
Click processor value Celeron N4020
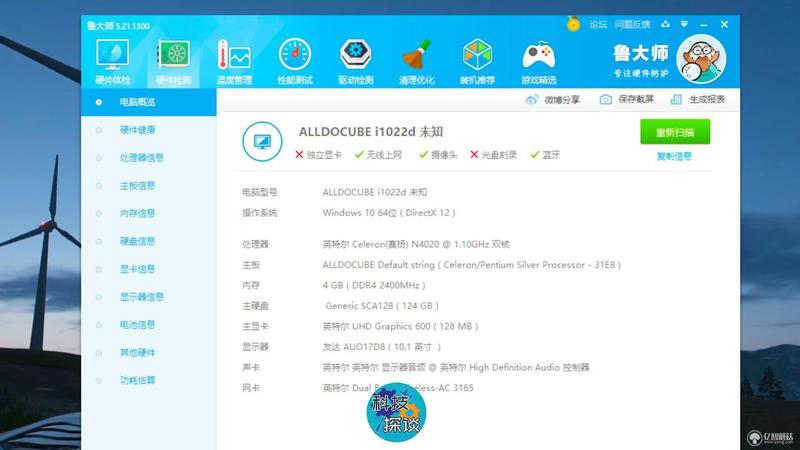click(x=416, y=244)
